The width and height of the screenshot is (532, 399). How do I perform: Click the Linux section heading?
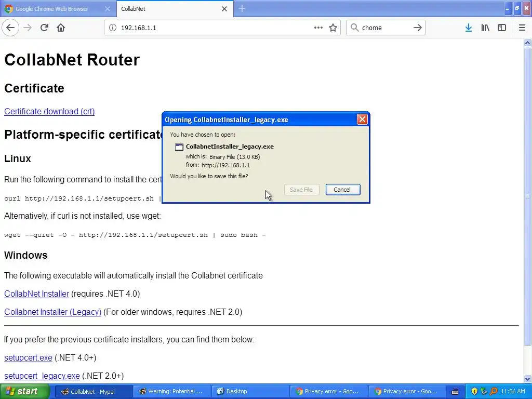18,158
